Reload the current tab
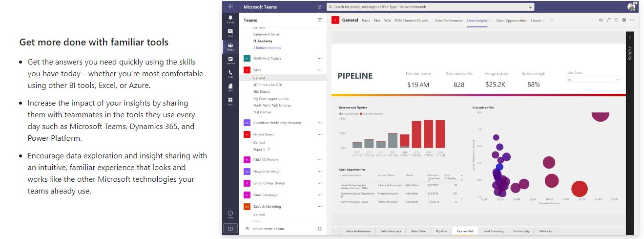Viewport: 644px width, 239px height. 616,20
